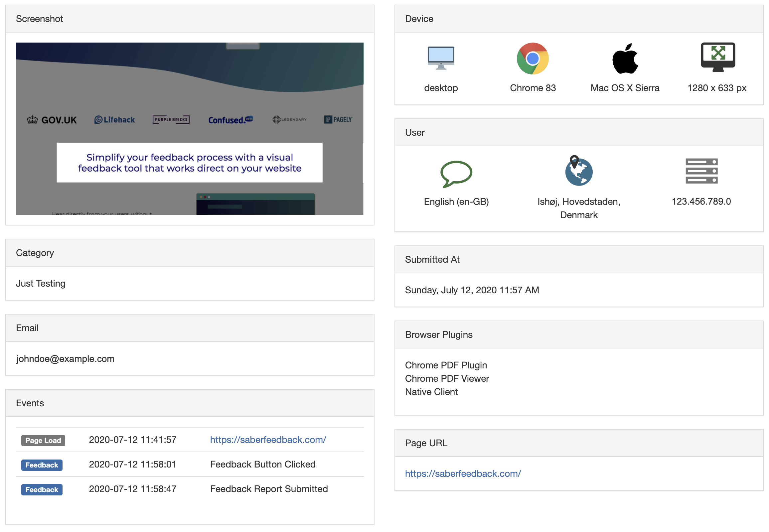Click the Submitted At date text
Viewport: 769px width, 532px height.
(472, 290)
